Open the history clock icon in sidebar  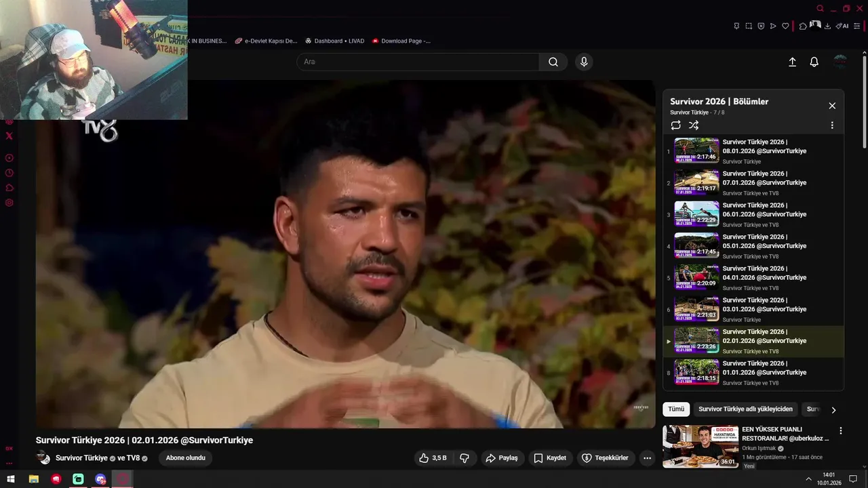9,173
